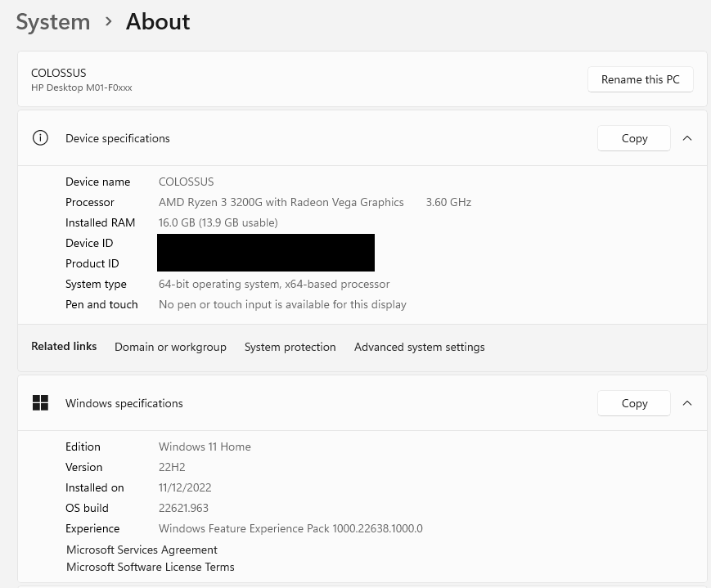Collapse the Windows specifications section chevron
711x588 pixels.
point(687,403)
